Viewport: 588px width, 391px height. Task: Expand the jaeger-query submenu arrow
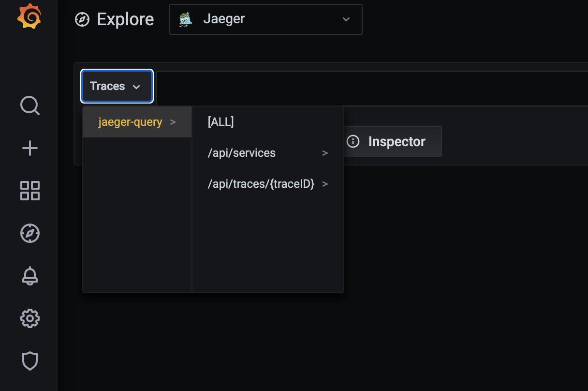tap(173, 122)
